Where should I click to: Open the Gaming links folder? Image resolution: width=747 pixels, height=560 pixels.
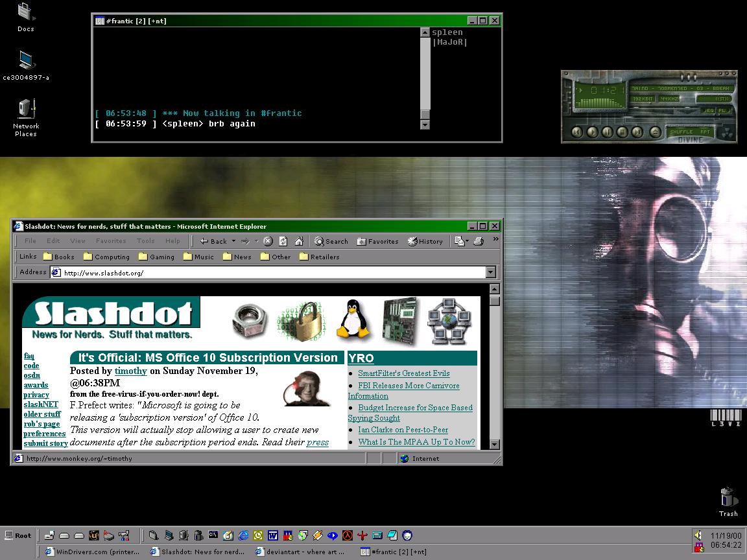157,257
